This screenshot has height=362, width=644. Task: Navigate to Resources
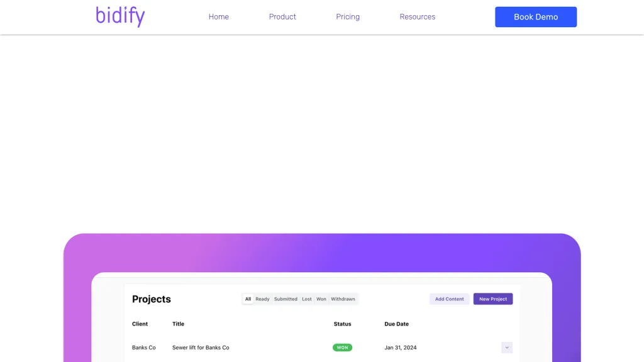[x=417, y=17]
